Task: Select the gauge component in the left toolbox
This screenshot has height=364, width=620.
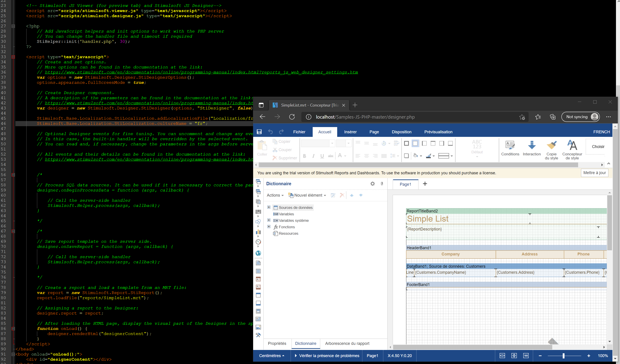Action: [258, 242]
